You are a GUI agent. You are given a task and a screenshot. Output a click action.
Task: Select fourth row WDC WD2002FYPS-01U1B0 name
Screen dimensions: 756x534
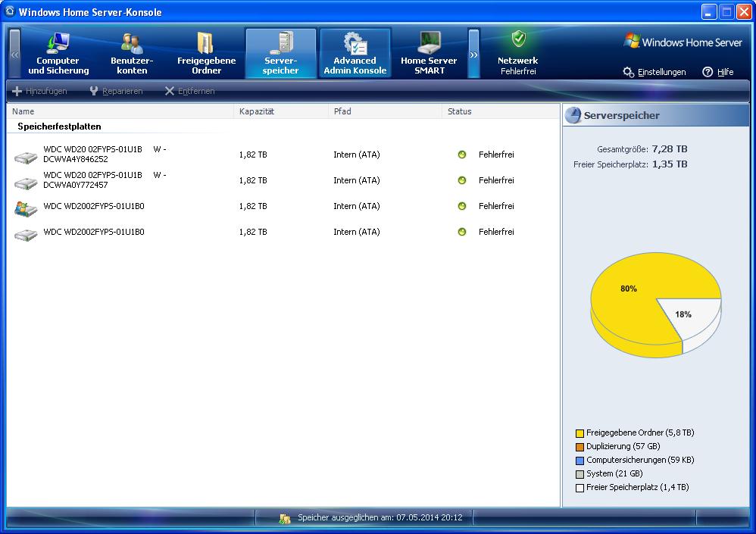93,232
